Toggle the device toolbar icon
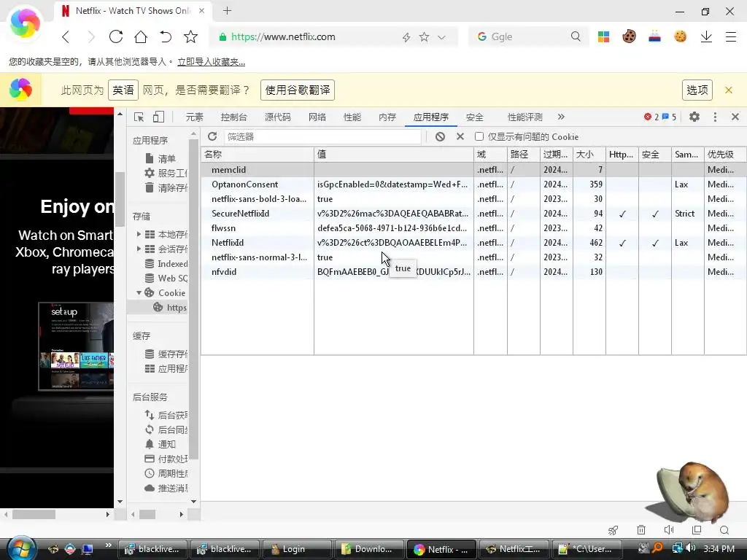The height and width of the screenshot is (560, 747). tap(158, 117)
